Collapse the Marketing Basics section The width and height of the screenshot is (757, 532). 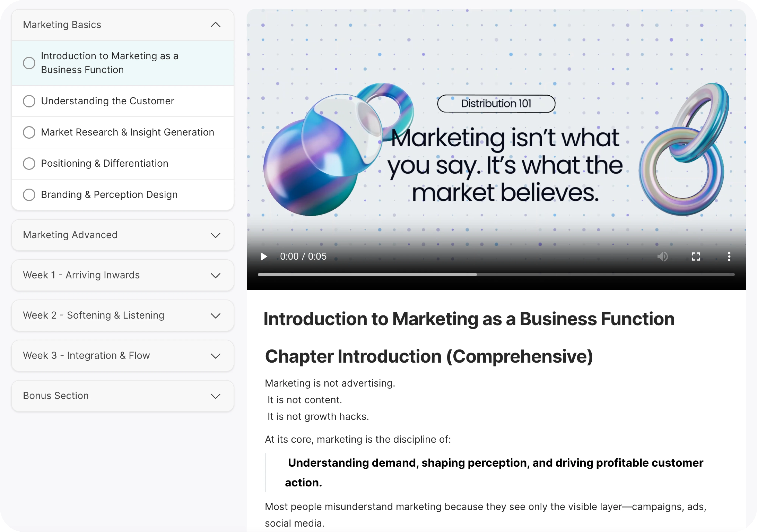click(215, 24)
